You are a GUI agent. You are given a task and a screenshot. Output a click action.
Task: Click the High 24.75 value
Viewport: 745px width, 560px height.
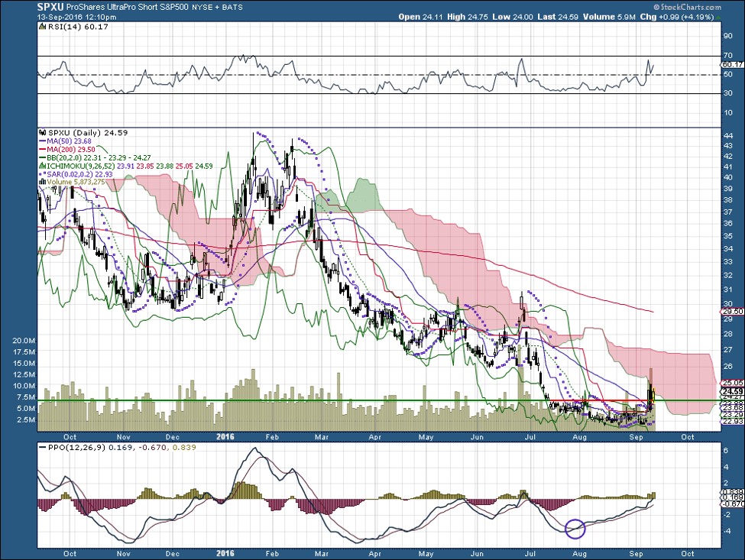(x=468, y=17)
